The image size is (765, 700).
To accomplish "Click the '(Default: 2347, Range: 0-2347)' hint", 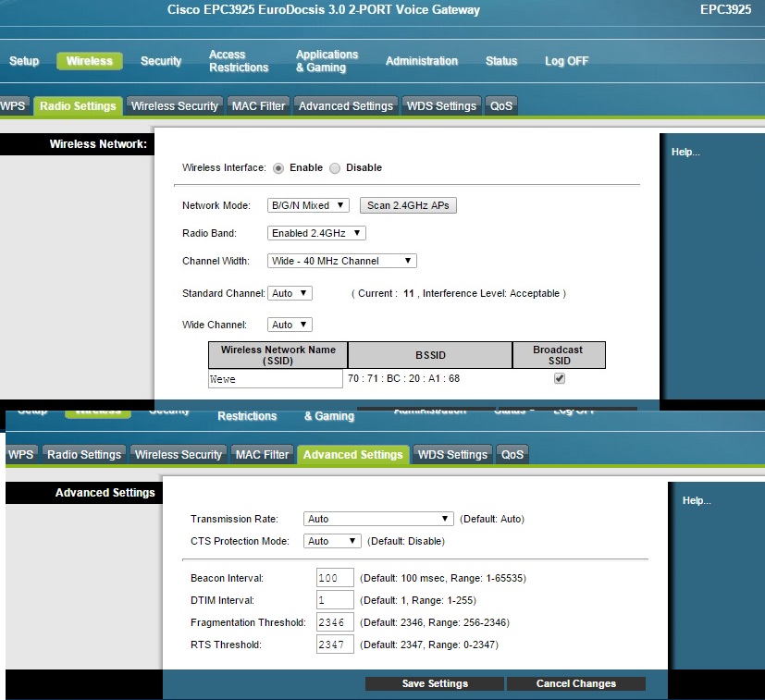I will [x=429, y=645].
